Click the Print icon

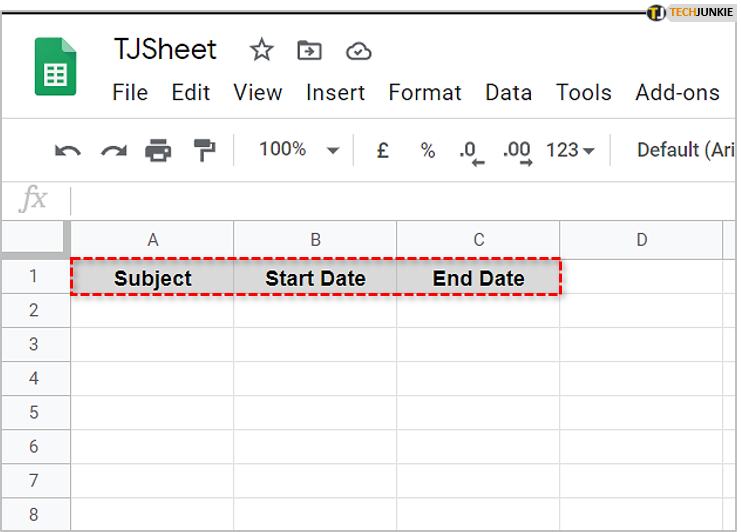[158, 151]
